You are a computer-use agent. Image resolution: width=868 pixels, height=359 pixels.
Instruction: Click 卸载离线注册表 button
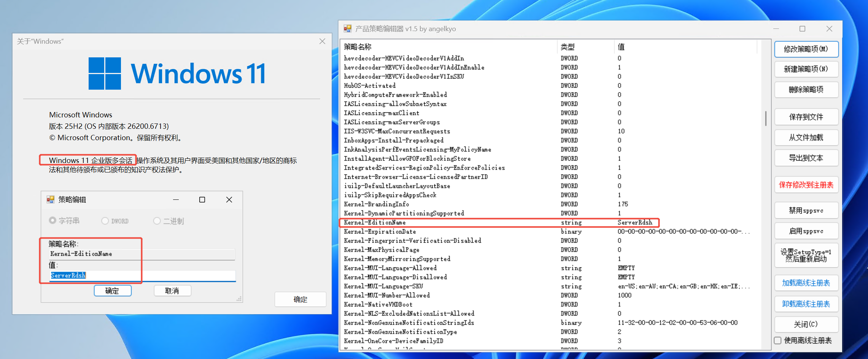[x=806, y=304]
